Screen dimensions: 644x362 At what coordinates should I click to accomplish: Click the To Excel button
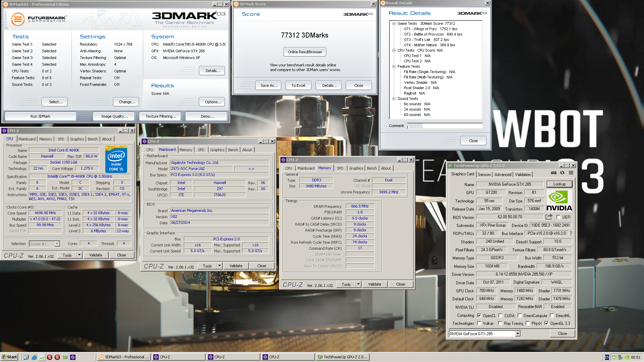[298, 85]
